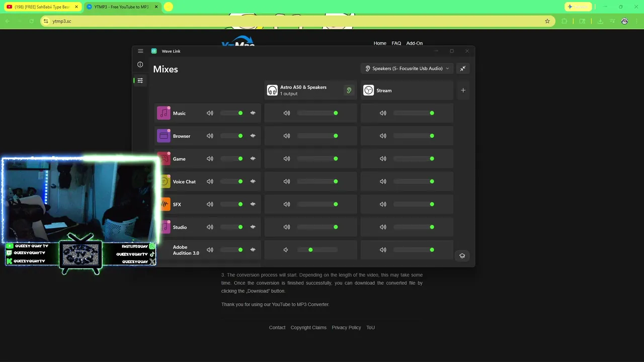Mute Voice Chat in the Astro A50 mix

click(x=287, y=182)
